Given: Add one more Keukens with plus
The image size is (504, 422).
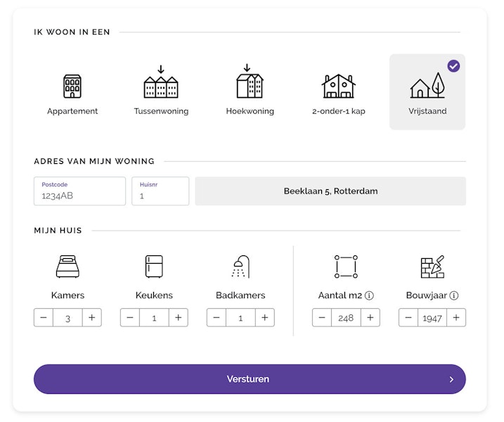Looking at the screenshot, I should (179, 317).
